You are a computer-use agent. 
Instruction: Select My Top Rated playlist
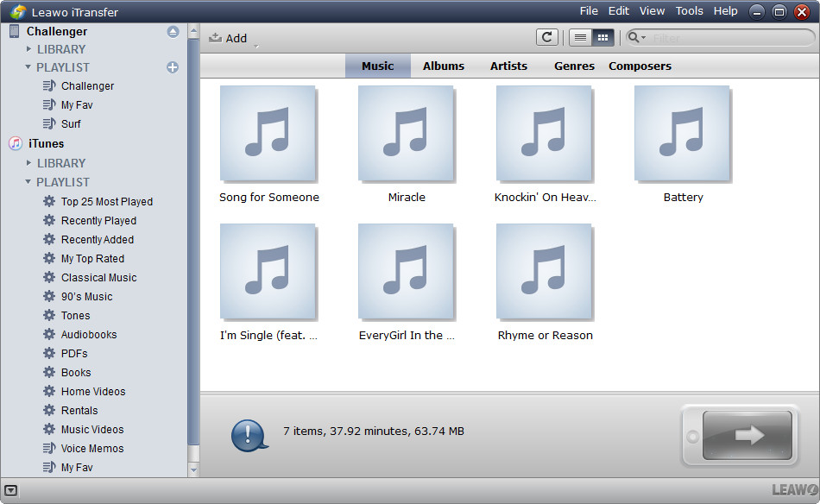point(92,259)
